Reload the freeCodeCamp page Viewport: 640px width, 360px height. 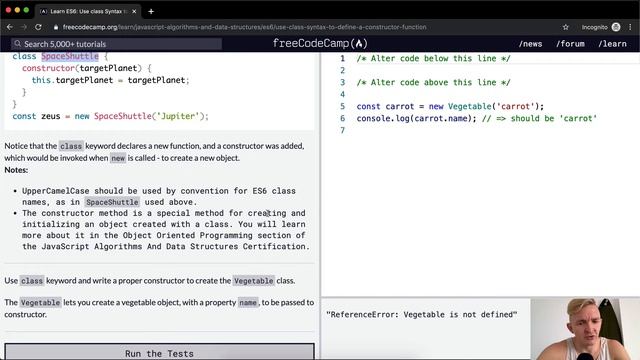pyautogui.click(x=38, y=27)
